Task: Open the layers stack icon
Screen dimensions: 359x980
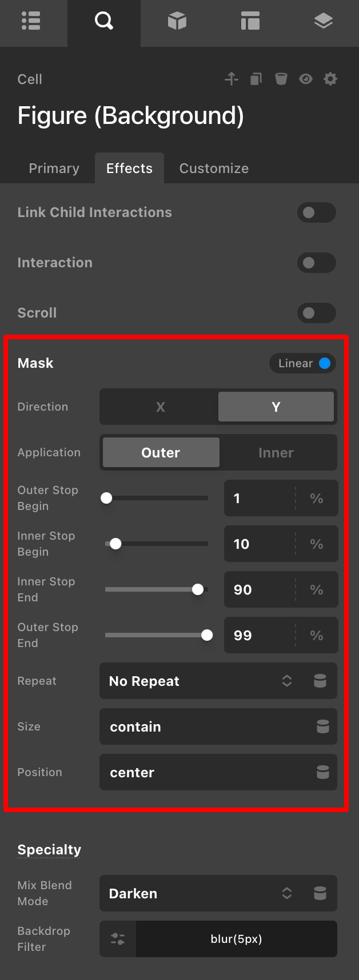Action: coord(323,22)
